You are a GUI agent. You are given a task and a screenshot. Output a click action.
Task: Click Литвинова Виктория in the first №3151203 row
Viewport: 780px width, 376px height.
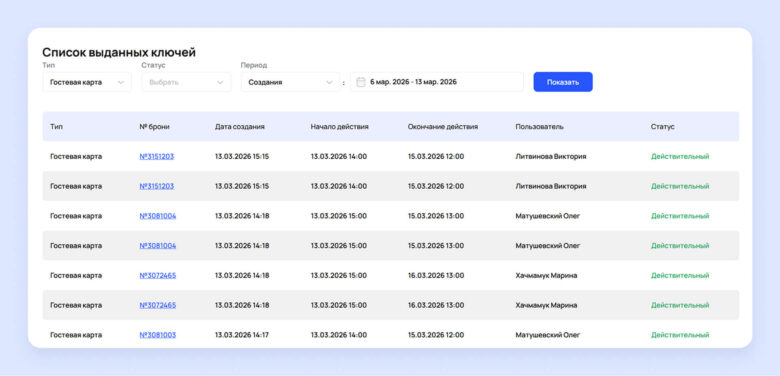tap(551, 156)
